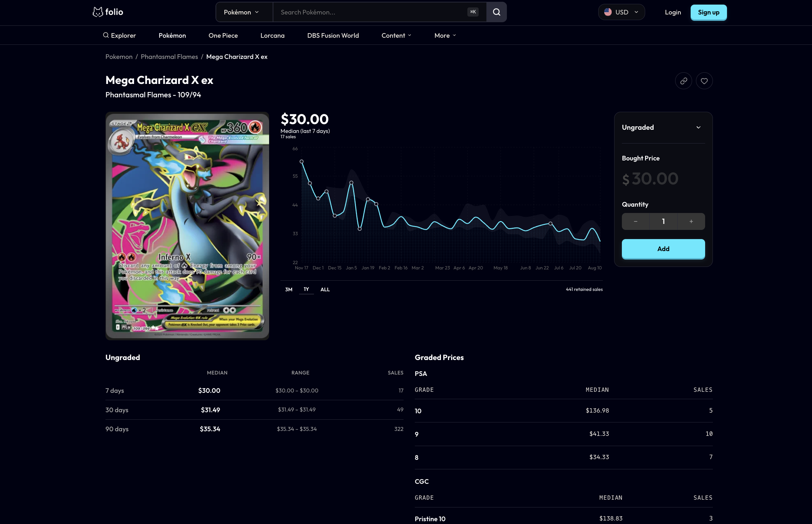The image size is (812, 524).
Task: Click the 441 retained sales text
Action: (x=584, y=290)
